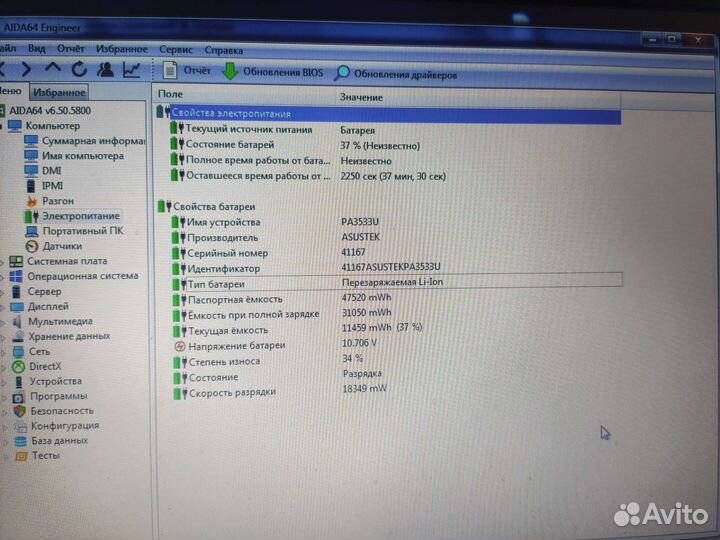Open the Справка menu
The image size is (720, 540).
point(224,50)
